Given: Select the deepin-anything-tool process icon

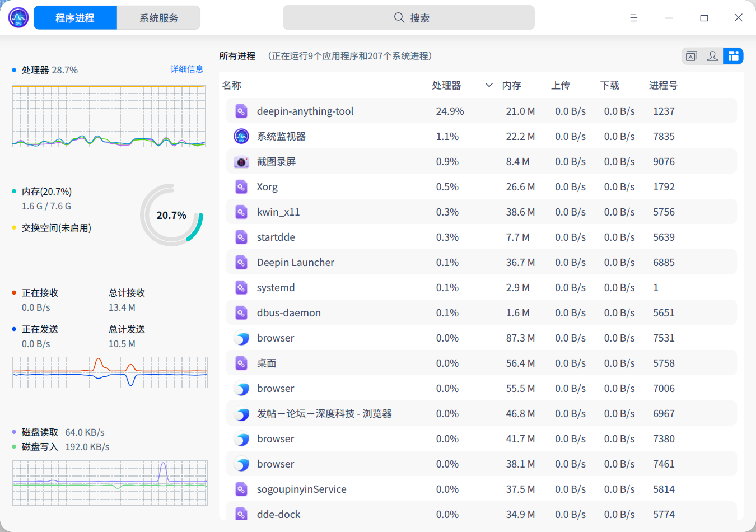Looking at the screenshot, I should point(241,111).
